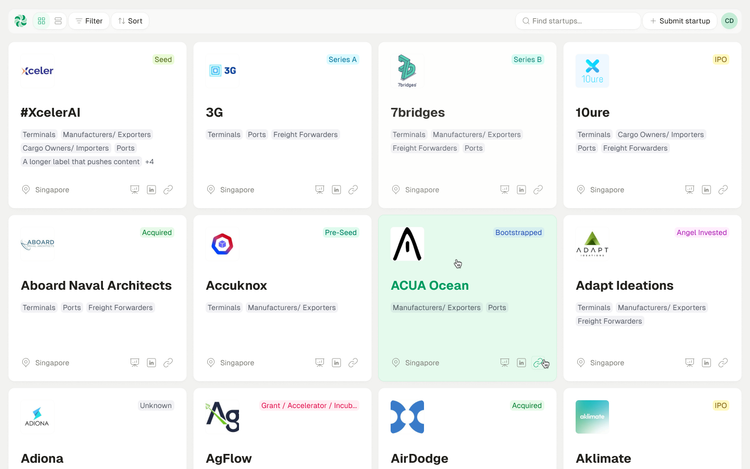Screen dimensions: 750x469
Task: Open the Aboard Naval Architects title
Action: coord(96,285)
